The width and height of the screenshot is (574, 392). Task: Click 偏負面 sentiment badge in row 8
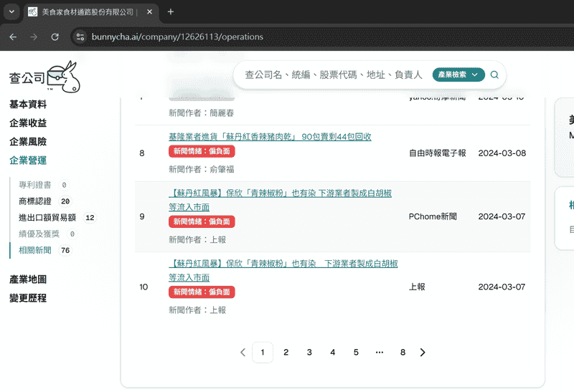click(202, 151)
